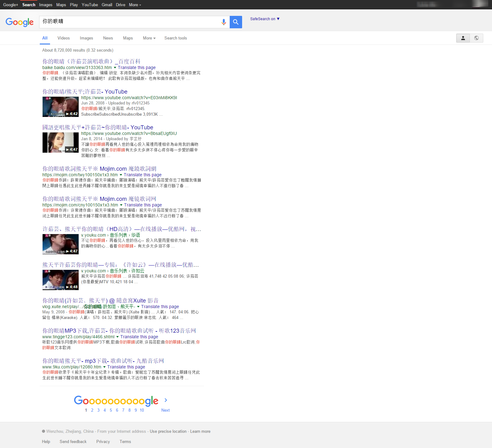Play the 4:47 YouTube thumbnail from Jan 8, 2014
The image size is (492, 448).
click(x=61, y=142)
